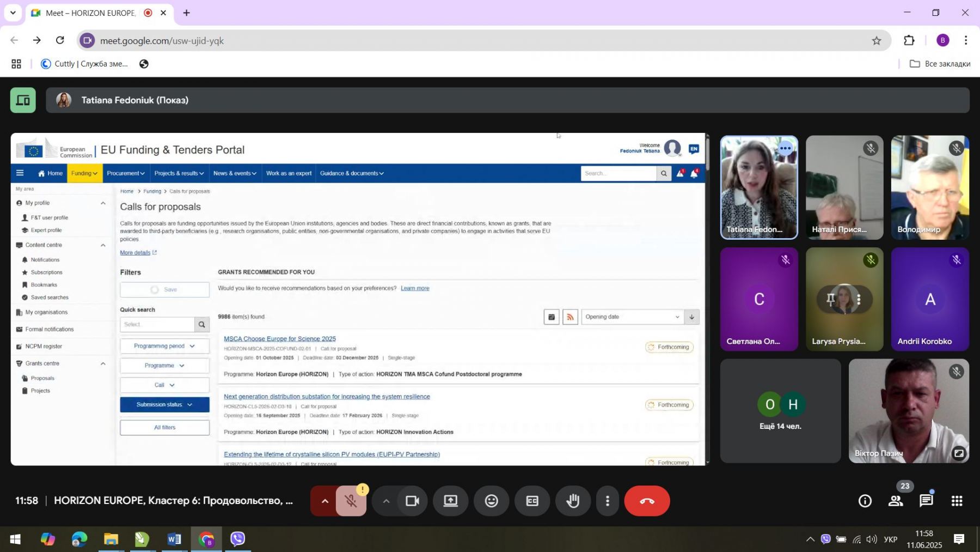Open the Procurement menu in shared portal
Screen dimensions: 980x552
click(x=126, y=173)
